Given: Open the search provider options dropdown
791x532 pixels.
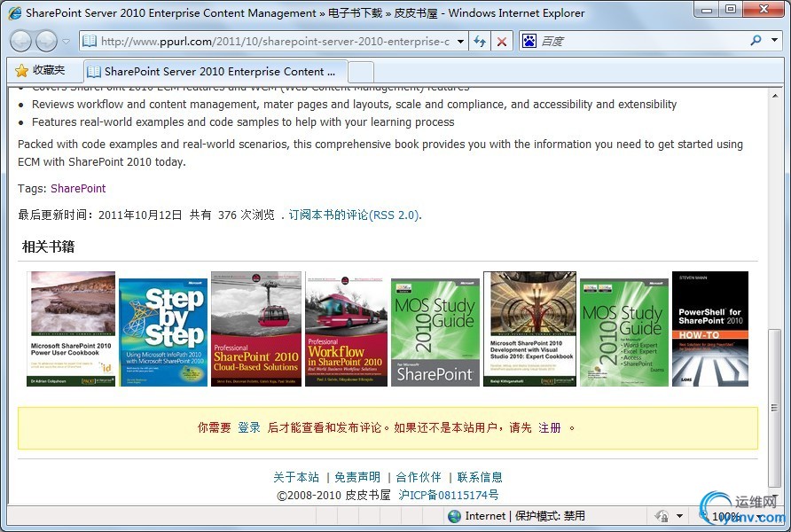Looking at the screenshot, I should tap(774, 40).
